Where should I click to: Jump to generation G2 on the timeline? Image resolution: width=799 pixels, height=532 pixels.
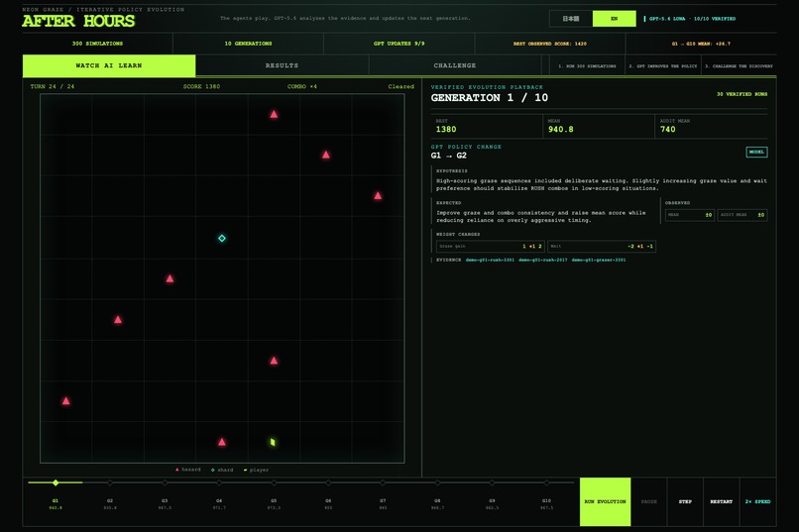(x=110, y=494)
